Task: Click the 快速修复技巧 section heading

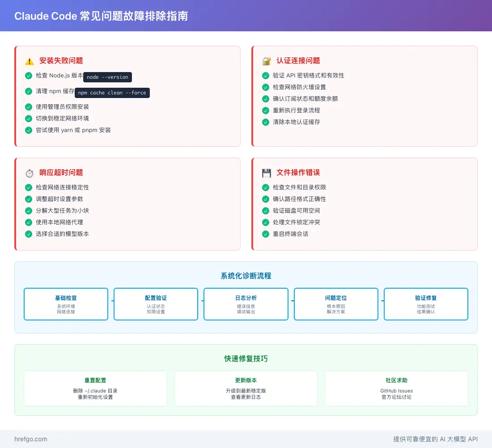Action: (246, 359)
